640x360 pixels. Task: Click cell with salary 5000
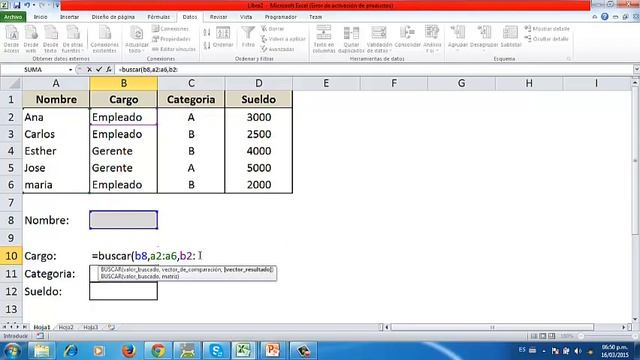pyautogui.click(x=259, y=168)
